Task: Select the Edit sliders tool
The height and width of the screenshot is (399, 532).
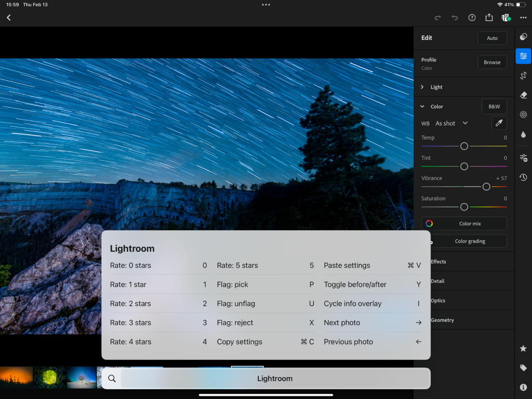Action: [524, 56]
